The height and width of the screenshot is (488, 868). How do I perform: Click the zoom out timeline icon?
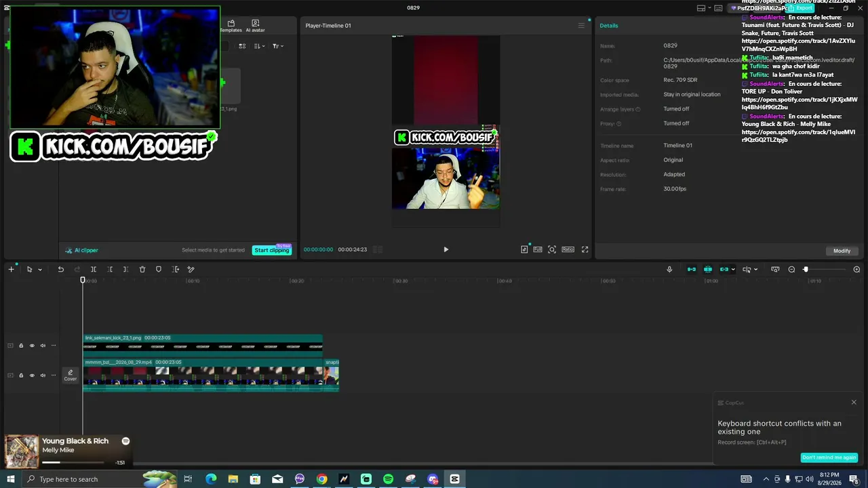click(x=791, y=269)
